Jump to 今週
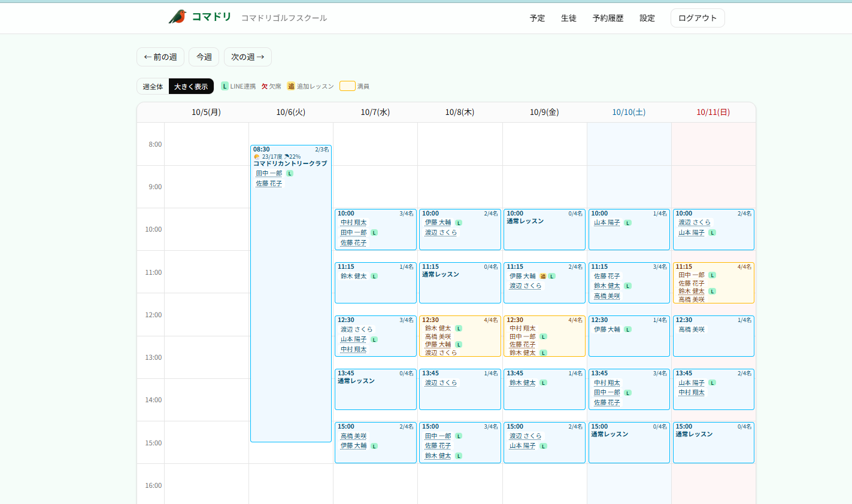 (204, 57)
